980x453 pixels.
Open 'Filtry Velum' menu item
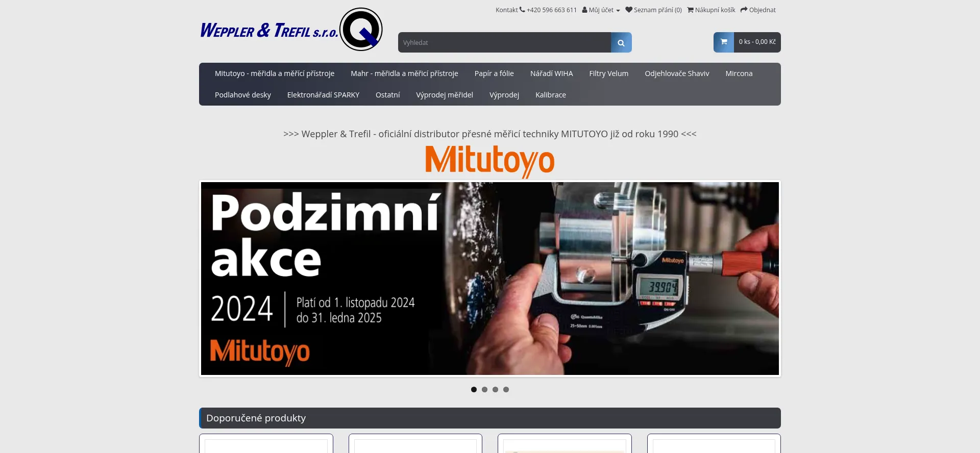tap(608, 73)
